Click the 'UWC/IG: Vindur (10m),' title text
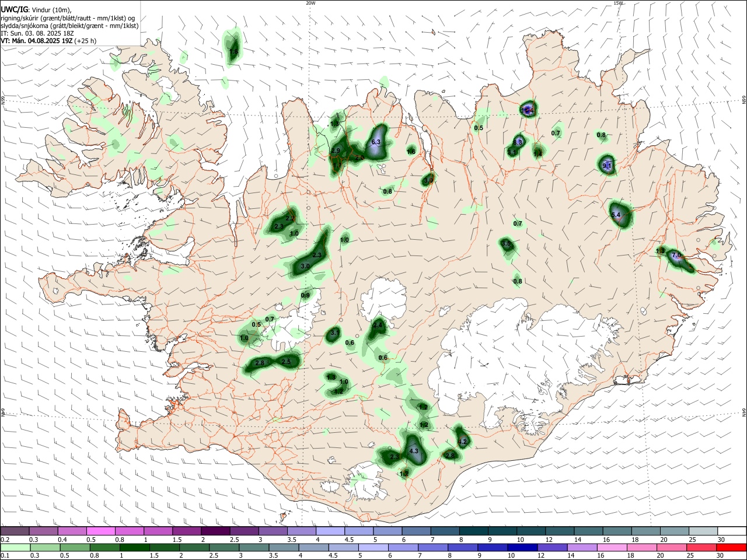Image resolution: width=747 pixels, height=560 pixels. (x=36, y=10)
